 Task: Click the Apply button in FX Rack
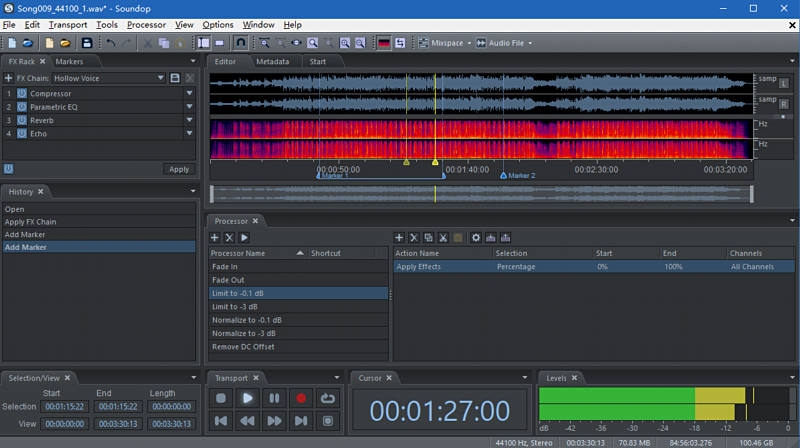coord(179,169)
